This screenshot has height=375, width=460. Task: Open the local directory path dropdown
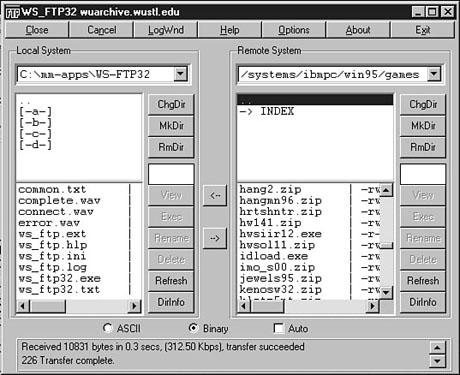point(180,74)
